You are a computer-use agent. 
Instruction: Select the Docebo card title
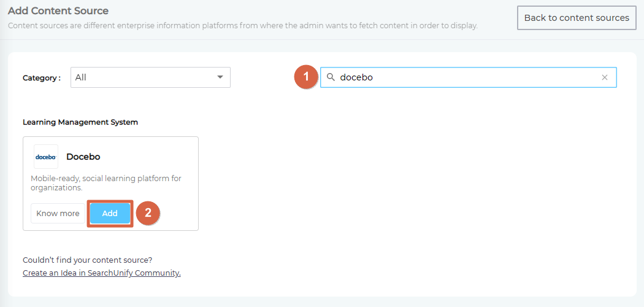[83, 157]
